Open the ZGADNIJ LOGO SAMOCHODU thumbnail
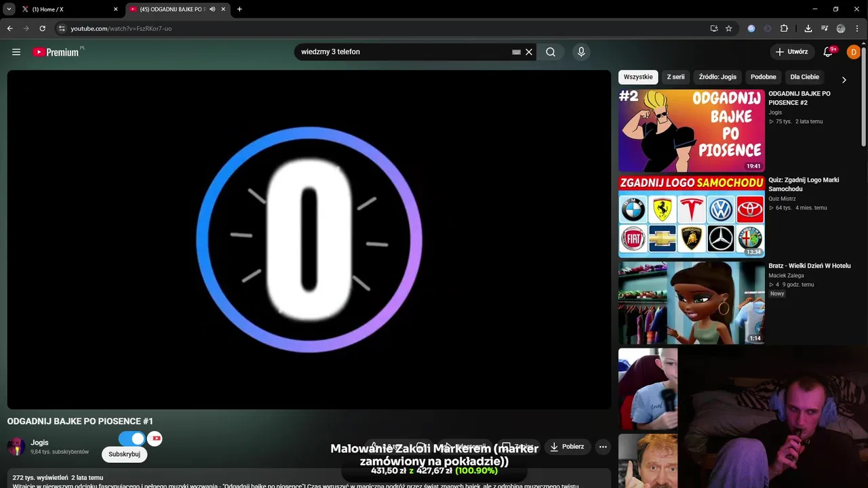Viewport: 868px width, 488px height. [691, 217]
